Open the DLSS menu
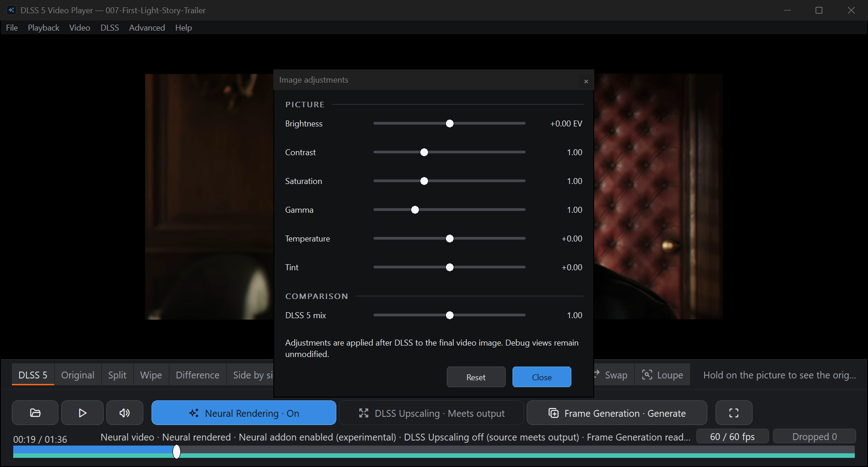Viewport: 868px width, 467px height. pos(110,28)
